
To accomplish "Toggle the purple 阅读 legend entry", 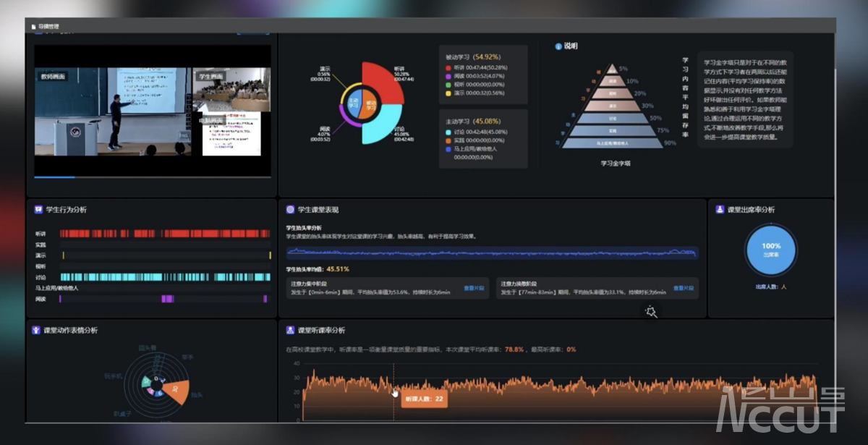I will point(448,76).
